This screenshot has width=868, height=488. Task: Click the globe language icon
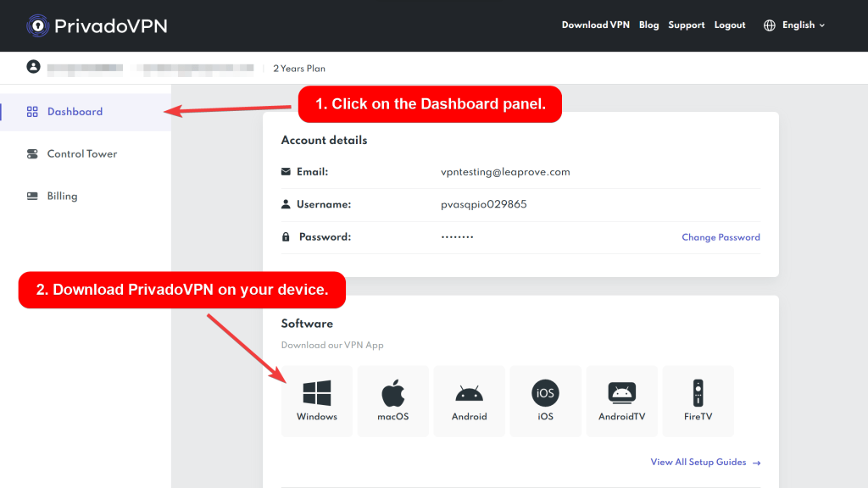pyautogui.click(x=770, y=25)
